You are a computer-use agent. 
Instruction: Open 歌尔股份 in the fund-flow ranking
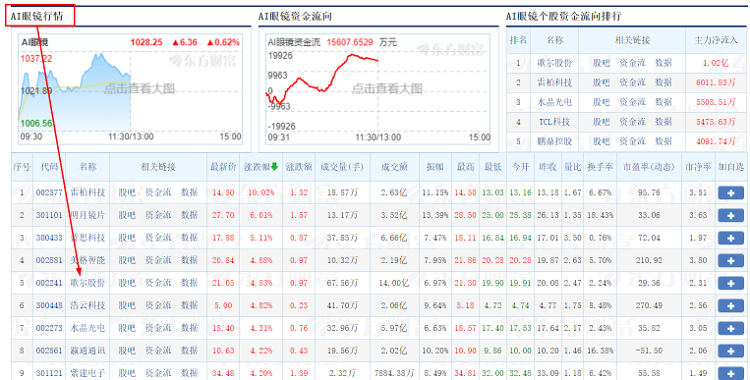(x=555, y=63)
